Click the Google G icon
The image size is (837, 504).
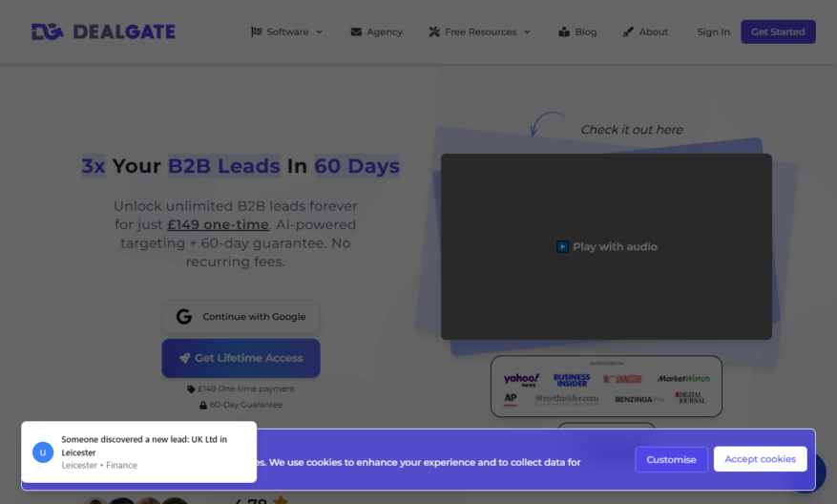184,317
